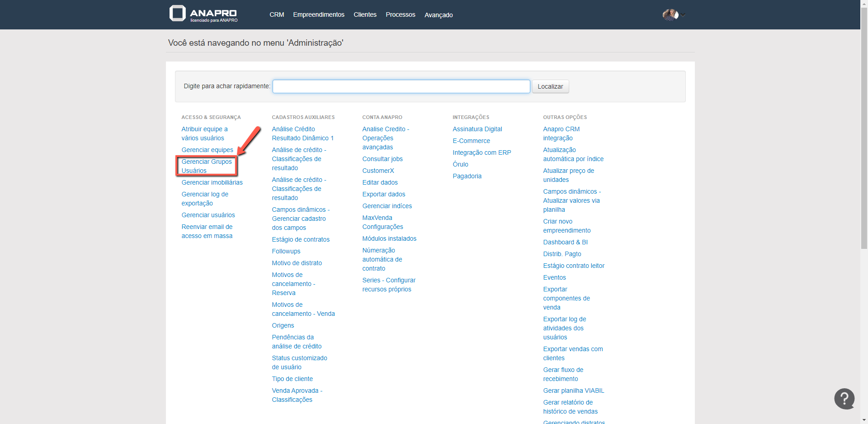Expand the dropdown arrow beside avatar
This screenshot has height=424, width=868.
point(684,15)
